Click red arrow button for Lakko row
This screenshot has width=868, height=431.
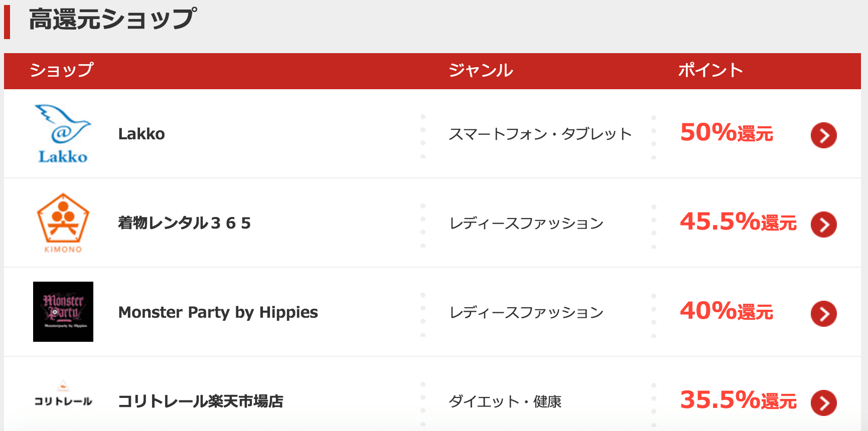tap(823, 135)
